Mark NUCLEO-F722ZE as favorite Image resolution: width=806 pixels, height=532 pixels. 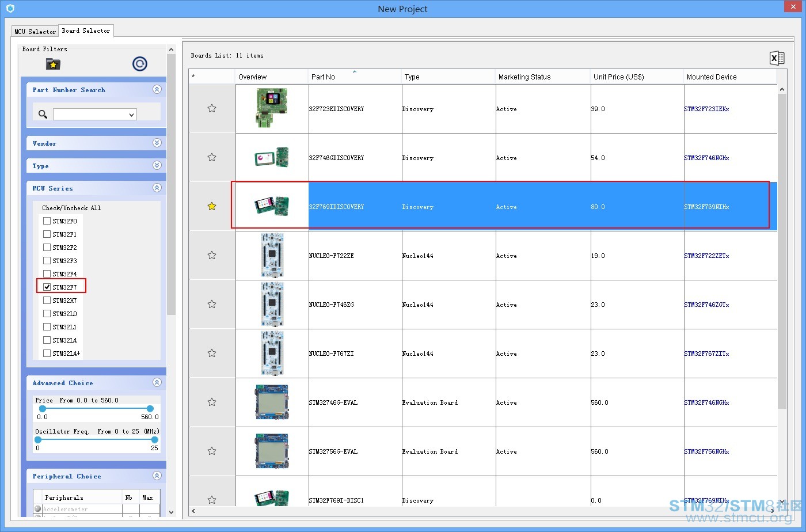212,255
